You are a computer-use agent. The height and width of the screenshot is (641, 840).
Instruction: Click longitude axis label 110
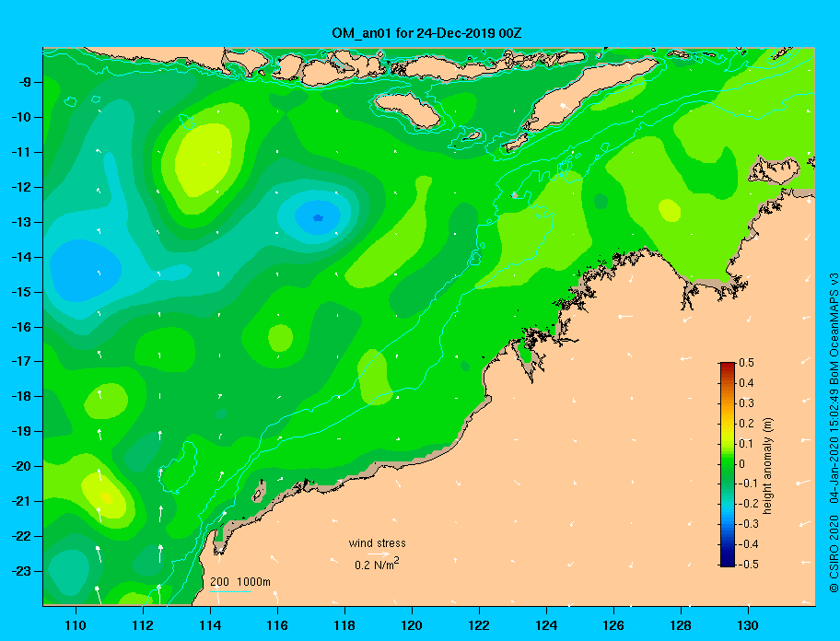tap(76, 625)
